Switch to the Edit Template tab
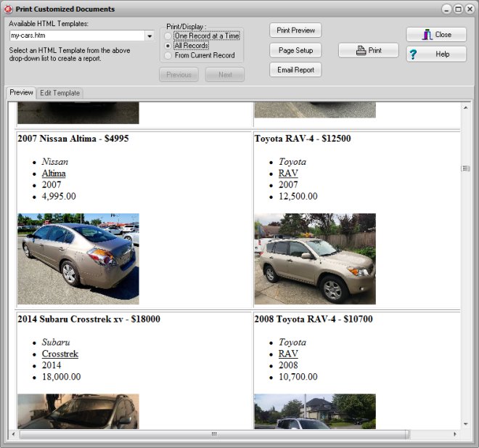Image resolution: width=479 pixels, height=448 pixels. point(60,93)
